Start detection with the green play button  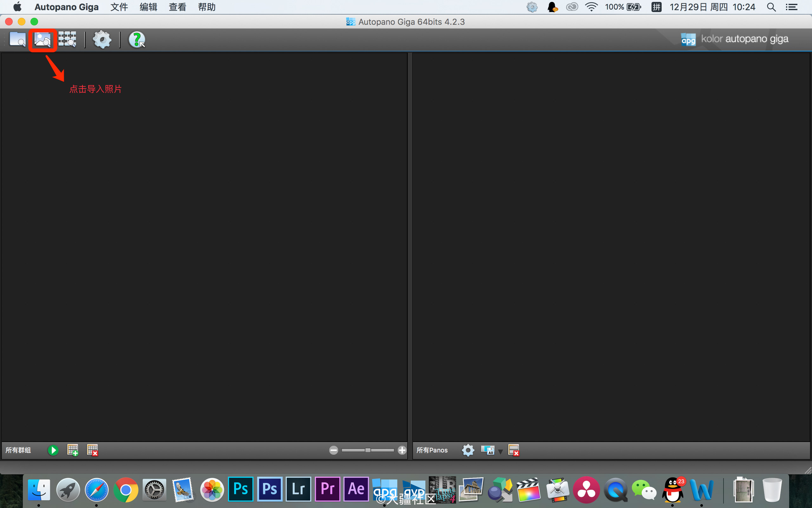pyautogui.click(x=53, y=450)
